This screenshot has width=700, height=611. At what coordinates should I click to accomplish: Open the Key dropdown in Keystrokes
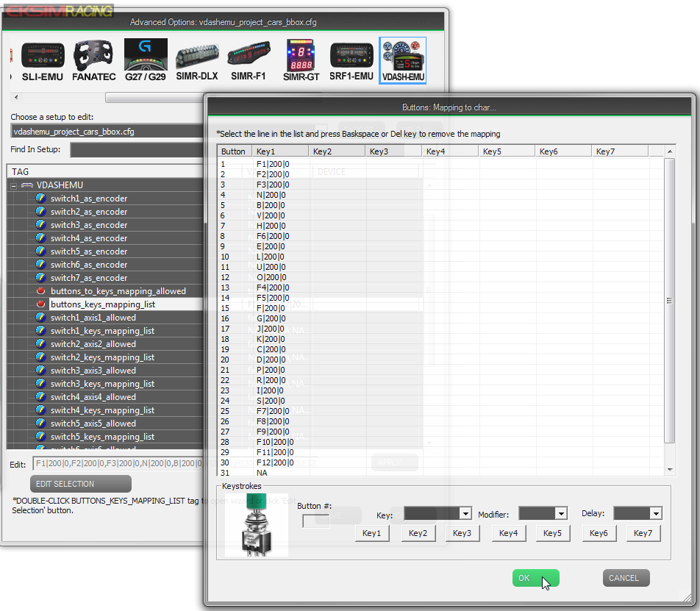(x=465, y=514)
